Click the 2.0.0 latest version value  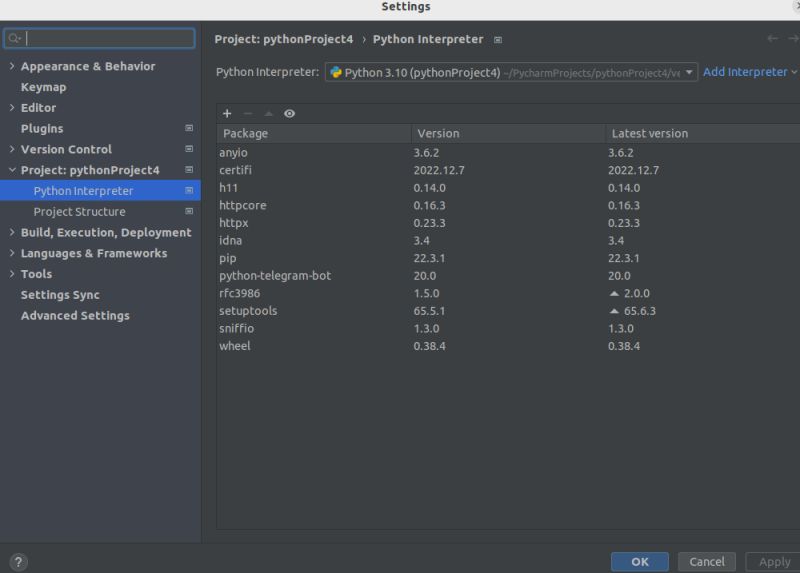click(637, 293)
